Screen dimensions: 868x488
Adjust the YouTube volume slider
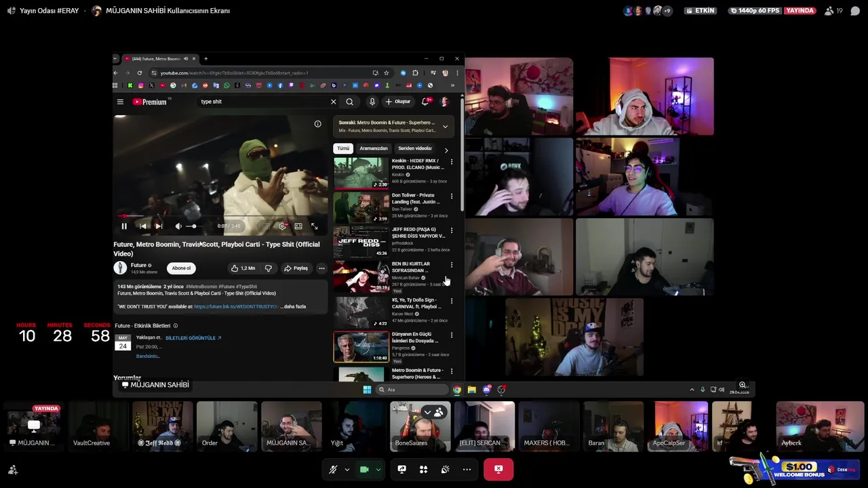(195, 226)
